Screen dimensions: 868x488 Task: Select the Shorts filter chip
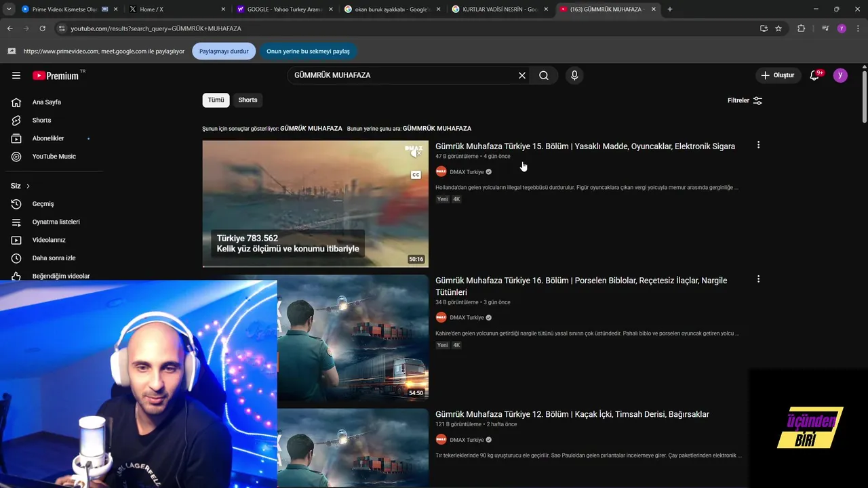point(248,100)
